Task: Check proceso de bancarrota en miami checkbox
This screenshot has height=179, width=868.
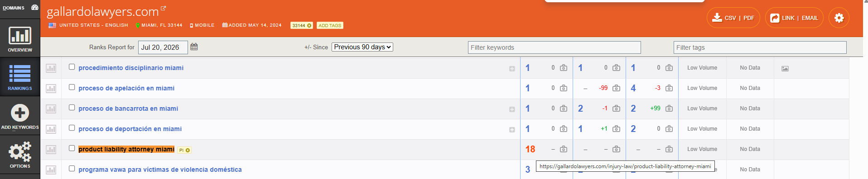Action: (x=72, y=108)
